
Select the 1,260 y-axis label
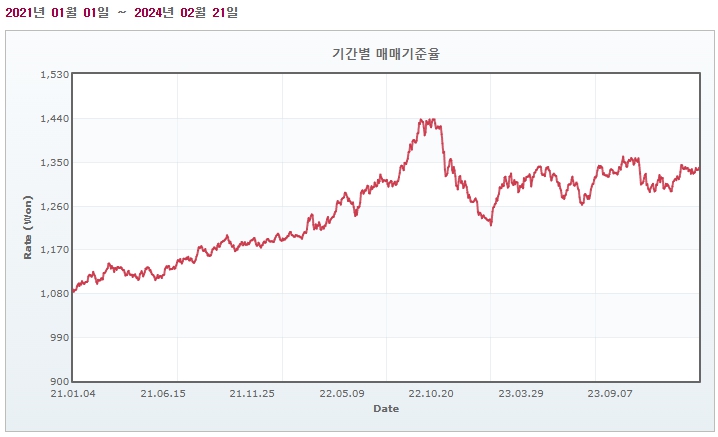coord(53,206)
